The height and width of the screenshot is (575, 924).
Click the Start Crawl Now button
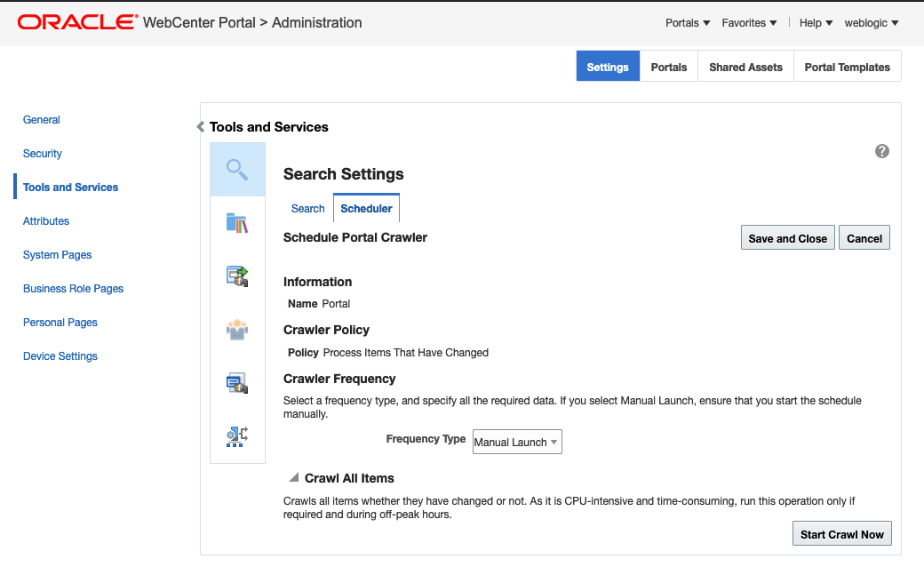pos(841,534)
